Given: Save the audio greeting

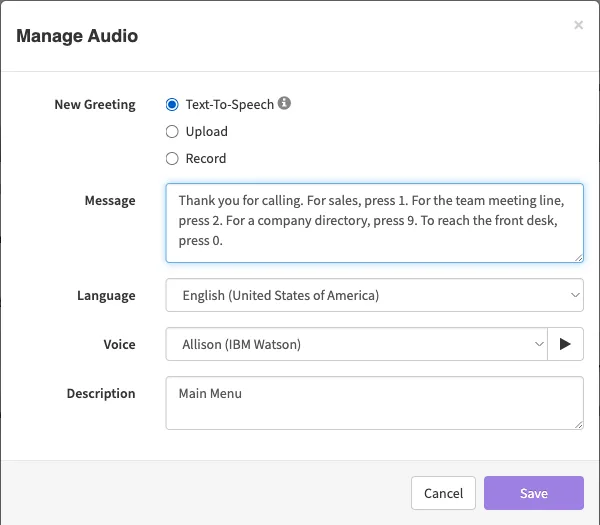Looking at the screenshot, I should point(534,493).
